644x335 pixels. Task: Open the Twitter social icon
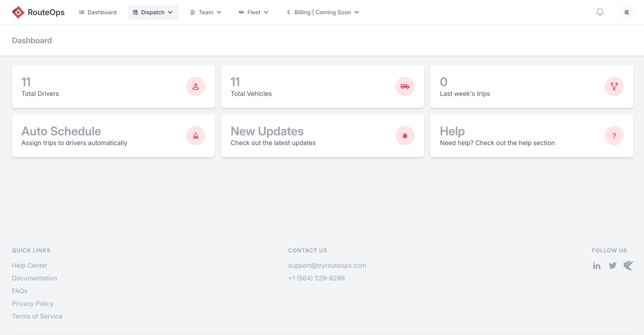(612, 266)
